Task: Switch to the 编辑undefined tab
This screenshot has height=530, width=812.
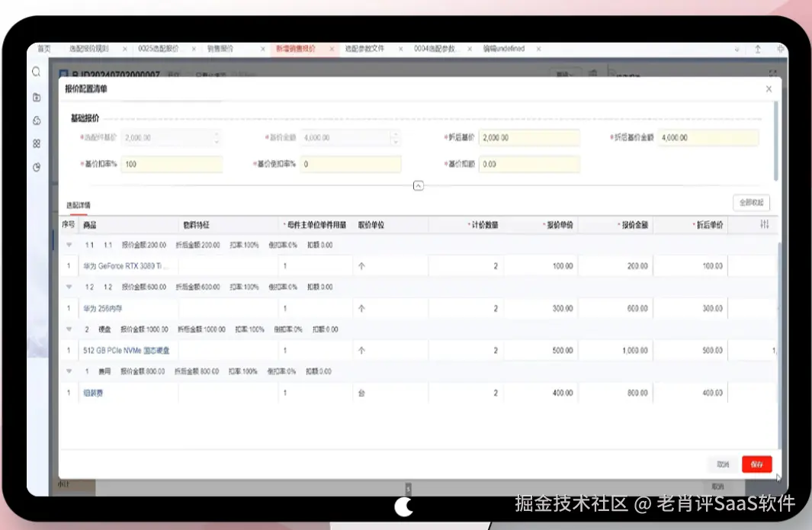Action: click(504, 49)
